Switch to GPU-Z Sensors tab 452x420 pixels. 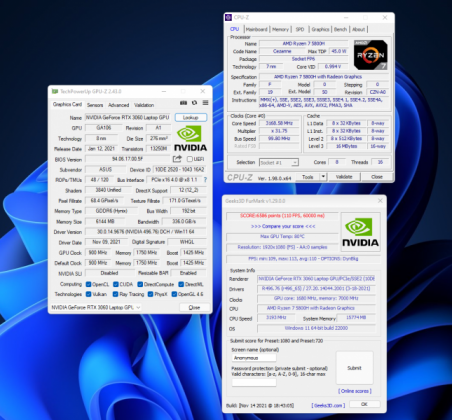pos(95,105)
